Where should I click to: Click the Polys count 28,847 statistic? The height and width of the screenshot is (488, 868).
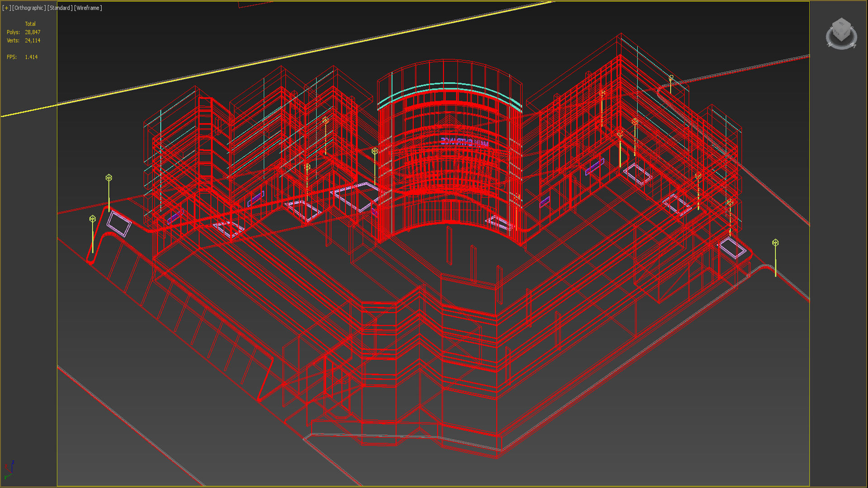coord(33,32)
